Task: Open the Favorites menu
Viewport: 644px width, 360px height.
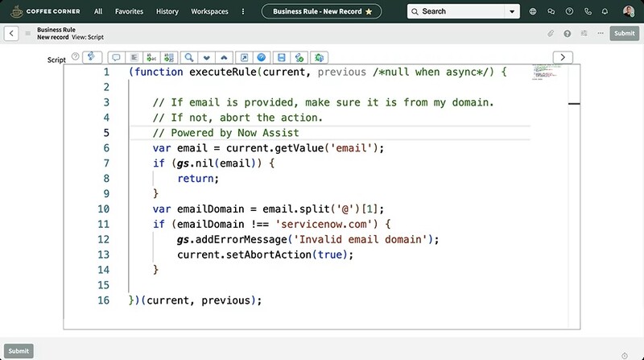Action: [x=129, y=12]
